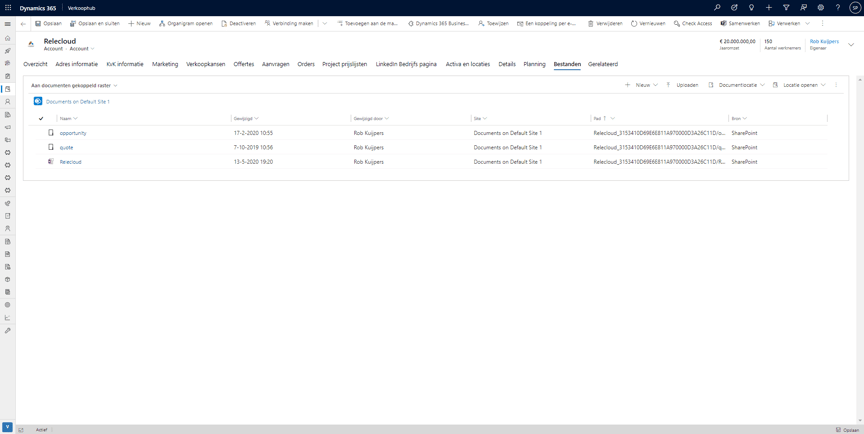Open the Relecloud OneNote file link
The width and height of the screenshot is (864, 434).
point(71,162)
